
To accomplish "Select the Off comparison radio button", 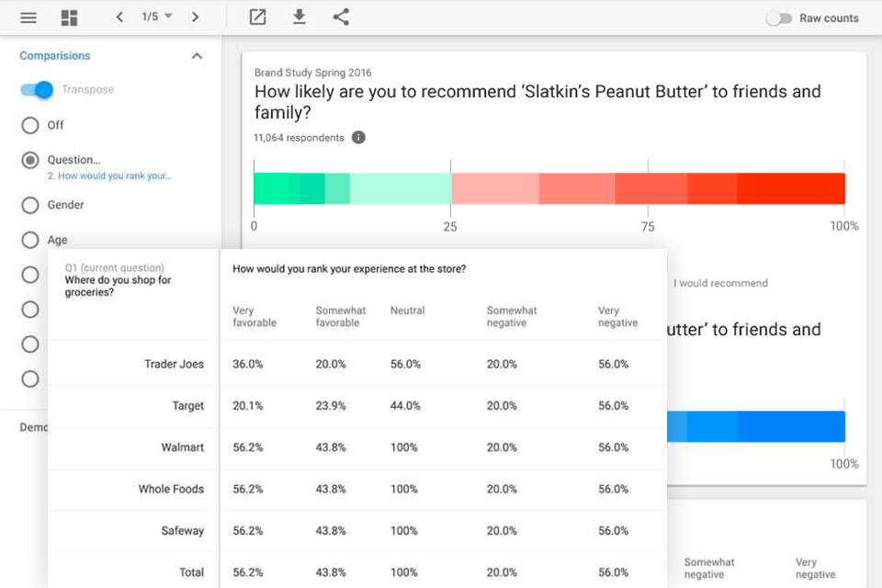I will [30, 125].
